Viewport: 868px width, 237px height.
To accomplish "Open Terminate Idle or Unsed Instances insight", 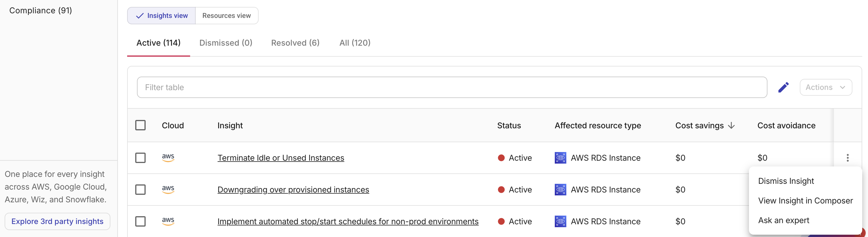I will point(281,158).
